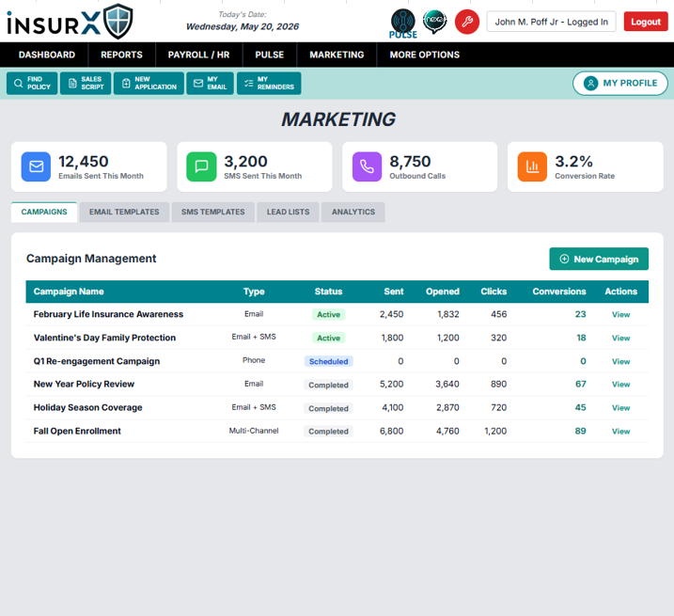
Task: Click the logged-in user name field
Action: 551,22
